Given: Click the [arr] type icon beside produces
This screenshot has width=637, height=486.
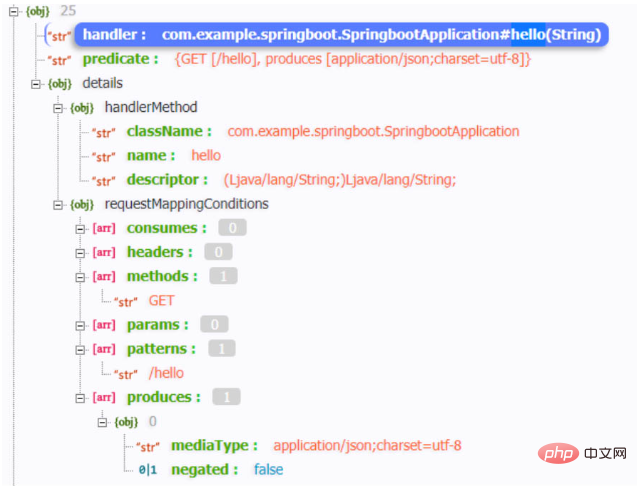Looking at the screenshot, I should coord(104,397).
